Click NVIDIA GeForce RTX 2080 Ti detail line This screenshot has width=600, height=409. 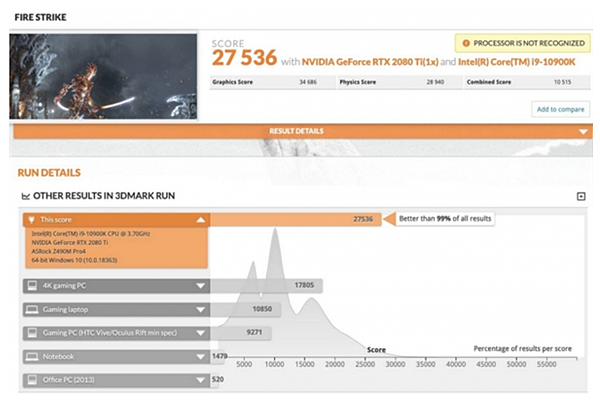point(70,243)
